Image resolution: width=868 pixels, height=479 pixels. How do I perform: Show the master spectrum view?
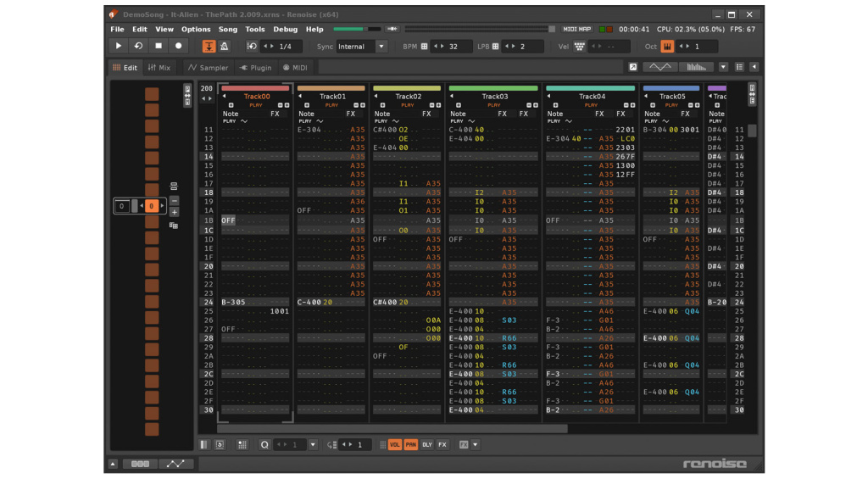697,67
